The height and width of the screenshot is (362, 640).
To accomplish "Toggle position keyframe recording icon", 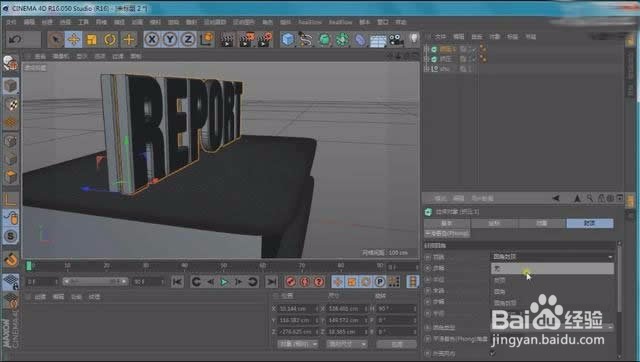I will tap(338, 282).
